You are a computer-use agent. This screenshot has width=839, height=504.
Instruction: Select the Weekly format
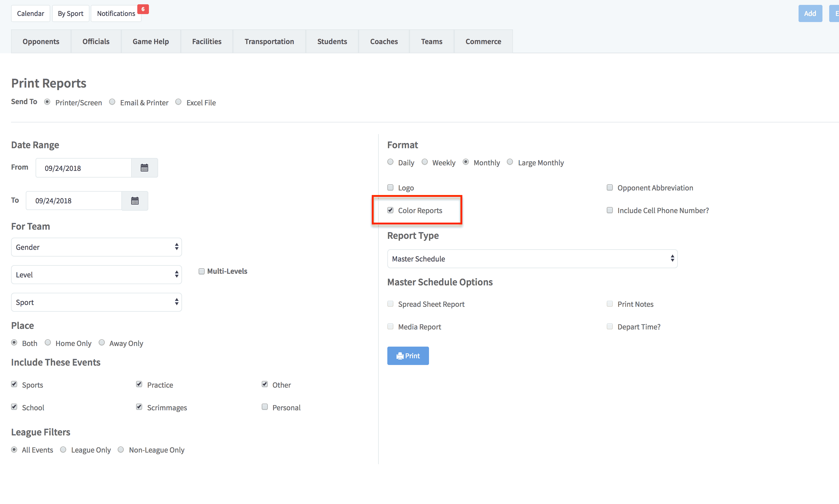pos(425,162)
